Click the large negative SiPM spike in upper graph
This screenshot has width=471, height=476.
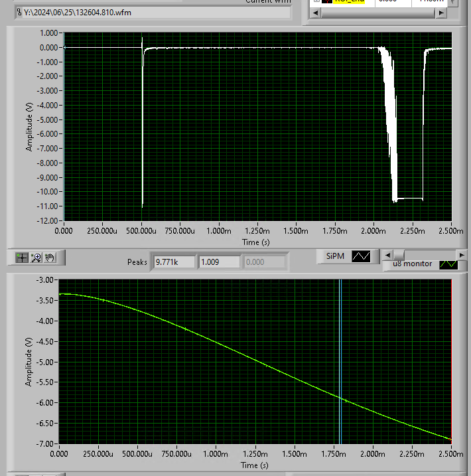[142, 127]
